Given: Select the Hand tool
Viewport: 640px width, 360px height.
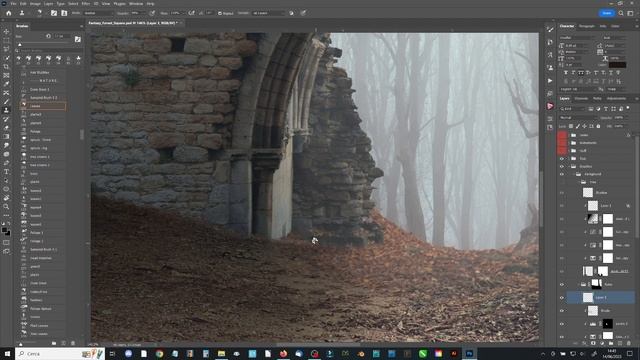Looking at the screenshot, I should click(x=6, y=198).
